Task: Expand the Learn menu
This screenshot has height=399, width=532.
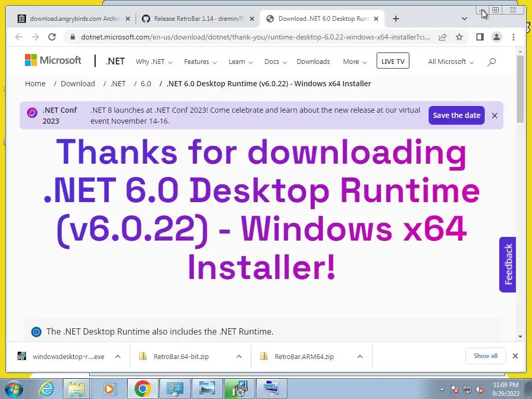Action: 241,62
